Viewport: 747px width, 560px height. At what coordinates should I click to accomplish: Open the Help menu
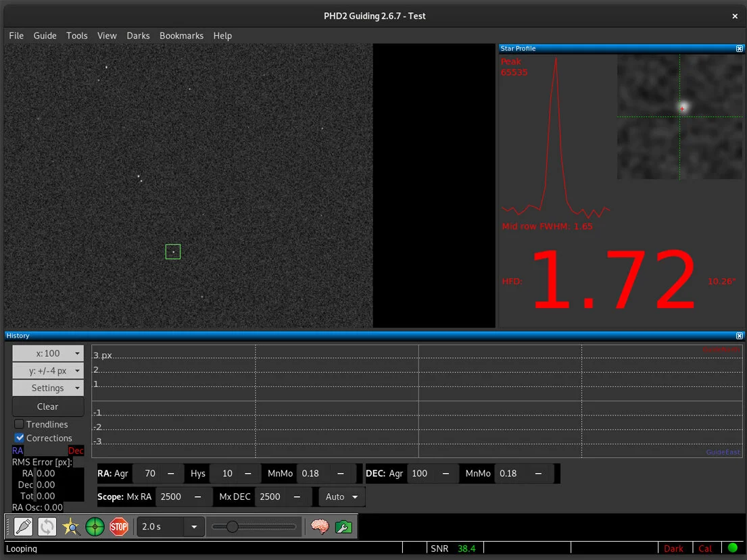(x=222, y=36)
